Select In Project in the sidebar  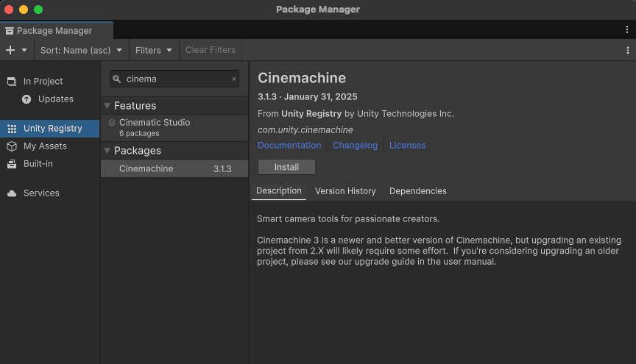click(x=43, y=82)
